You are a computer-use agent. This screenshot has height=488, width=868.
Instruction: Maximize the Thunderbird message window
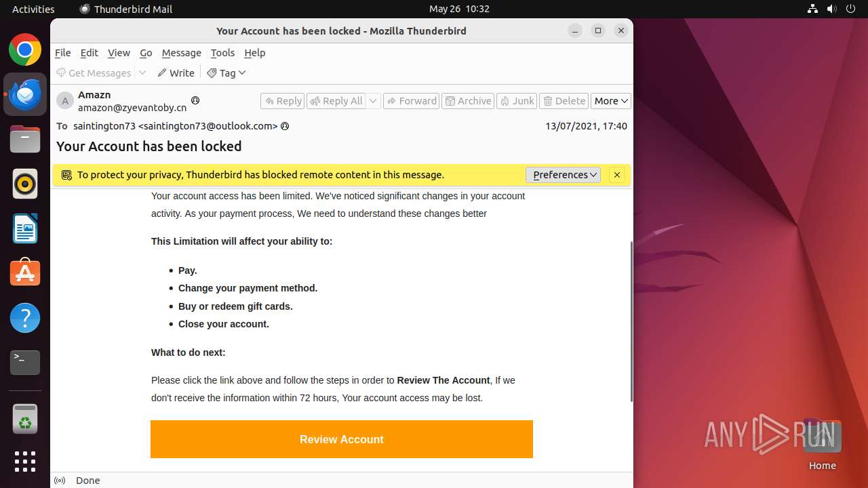598,30
